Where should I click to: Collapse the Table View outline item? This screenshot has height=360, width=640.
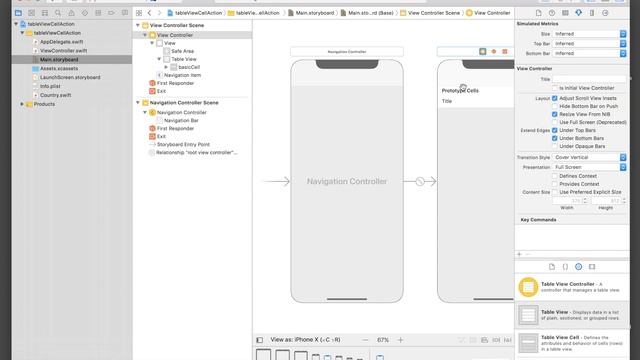(x=159, y=59)
